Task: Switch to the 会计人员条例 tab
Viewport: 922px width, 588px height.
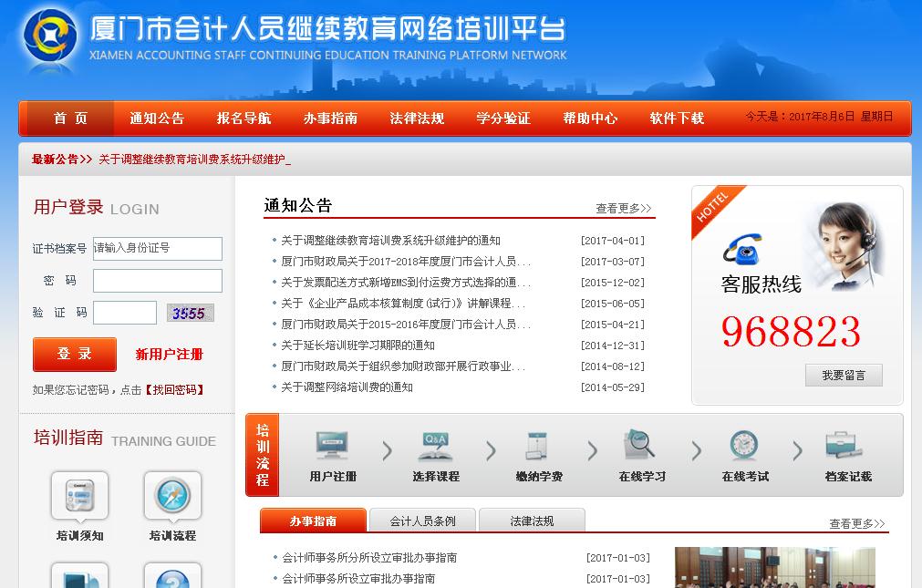Action: pyautogui.click(x=422, y=521)
